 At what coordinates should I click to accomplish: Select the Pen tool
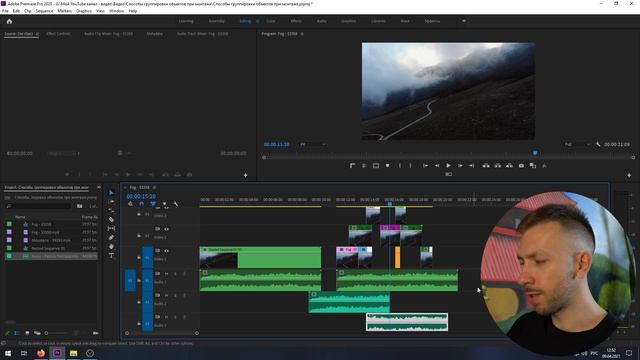coord(111,238)
